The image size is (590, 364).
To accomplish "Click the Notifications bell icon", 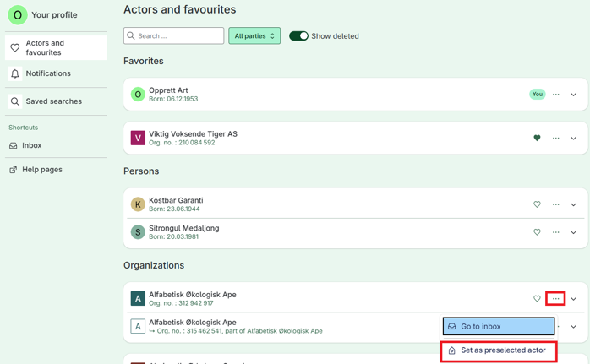I will (14, 73).
